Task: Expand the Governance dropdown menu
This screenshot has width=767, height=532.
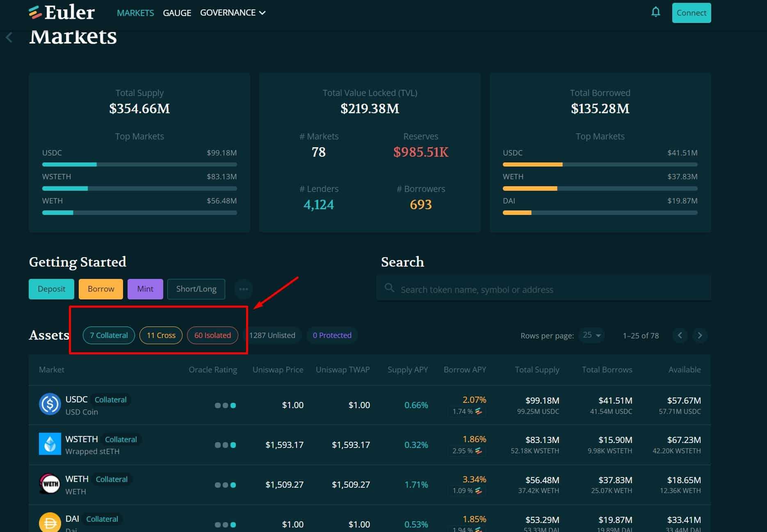Action: tap(233, 13)
